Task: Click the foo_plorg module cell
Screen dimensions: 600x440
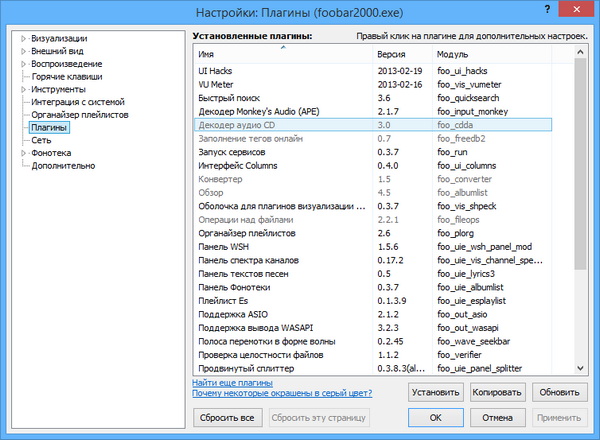Action: (x=455, y=233)
